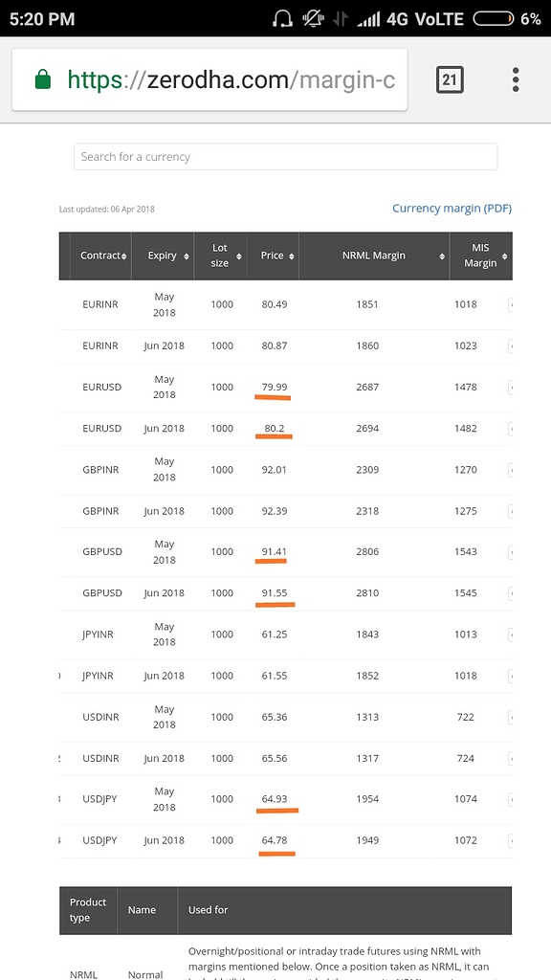This screenshot has height=980, width=551.
Task: Tap the 'Search for a currency' input field
Action: 285,157
